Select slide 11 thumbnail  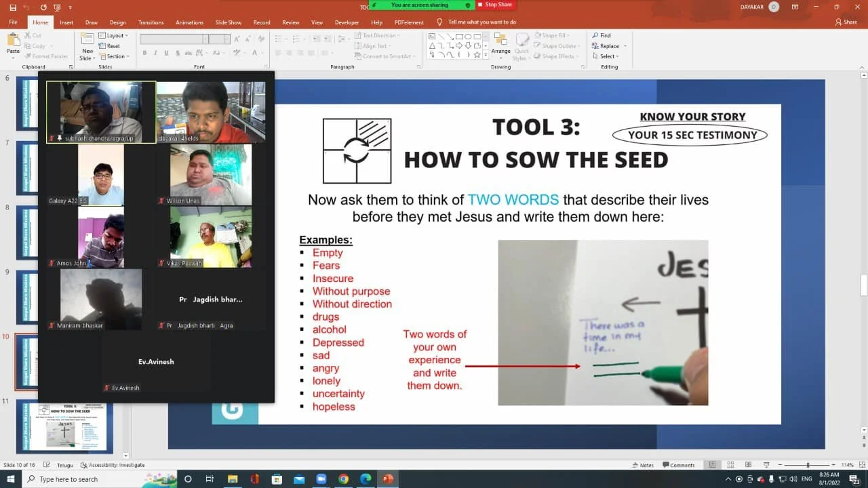[x=66, y=427]
